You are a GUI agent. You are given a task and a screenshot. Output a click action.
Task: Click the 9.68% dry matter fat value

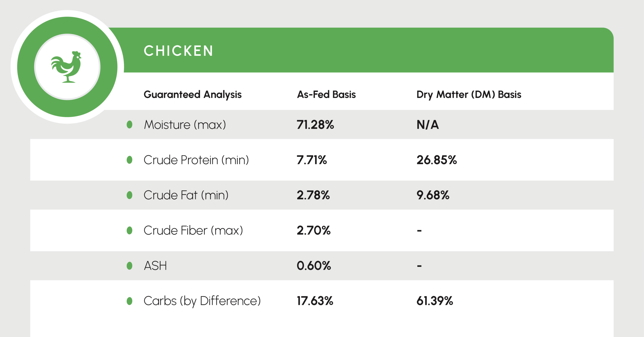(433, 195)
